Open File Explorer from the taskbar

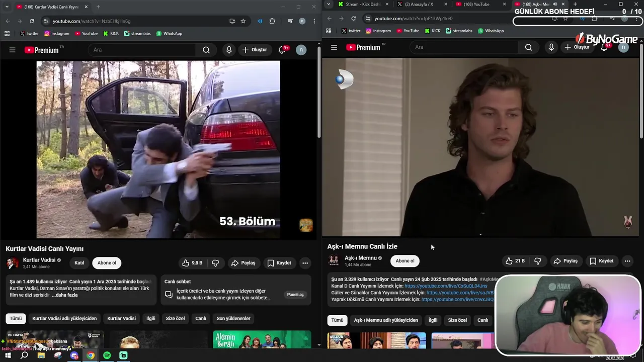click(41, 355)
